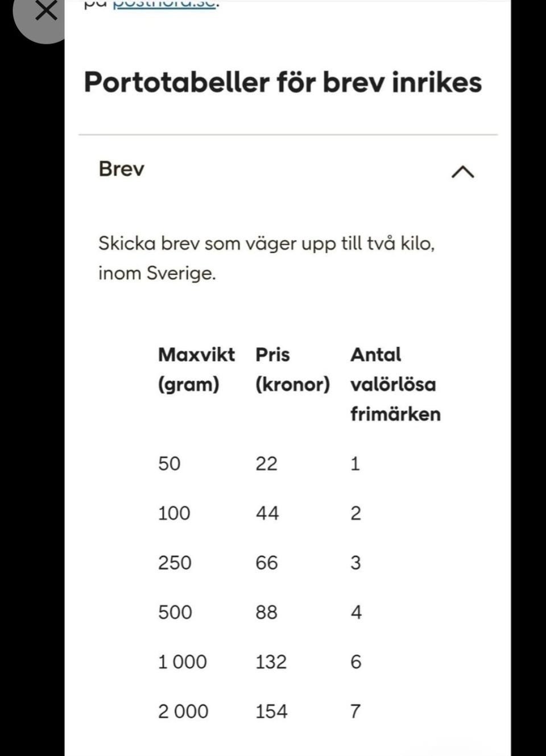
Task: Click the 154 kronor price cell
Action: [271, 711]
